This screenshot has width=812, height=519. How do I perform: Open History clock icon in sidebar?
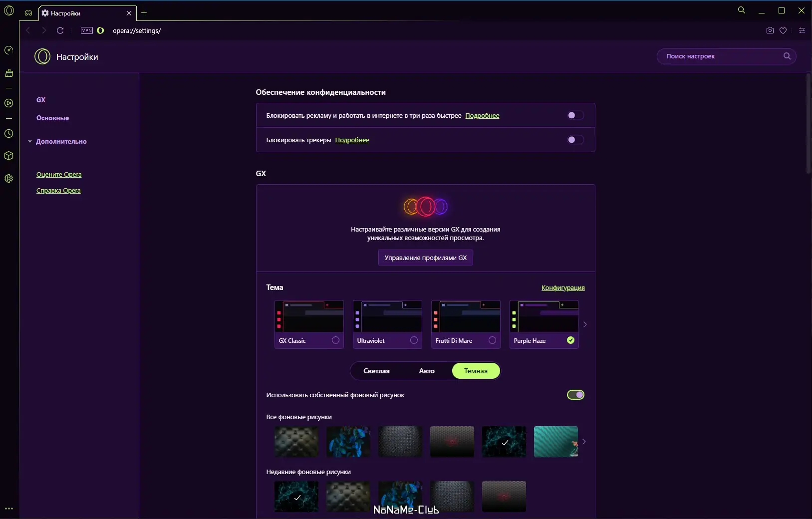point(8,134)
